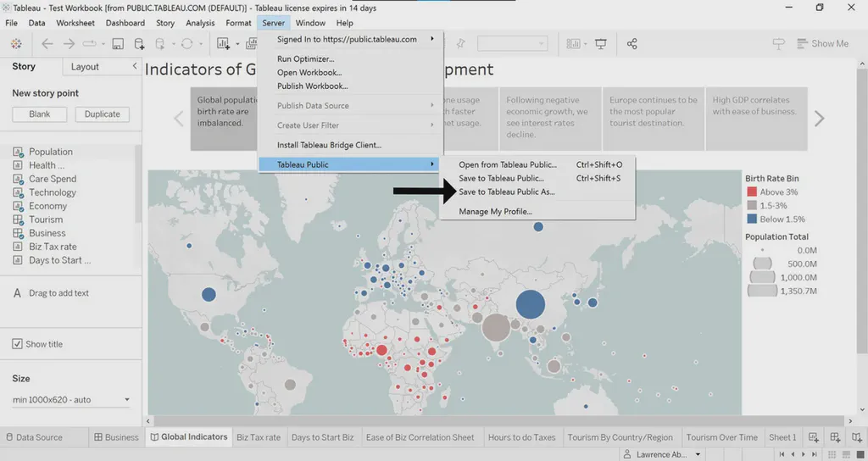The width and height of the screenshot is (868, 461).
Task: Click the save disk icon
Action: click(118, 44)
